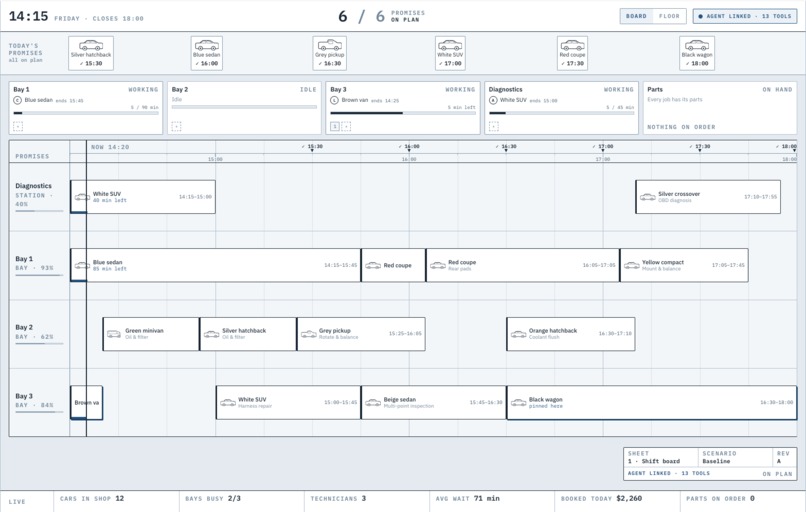Click technician badge C beside Blue sedan

coord(17,100)
